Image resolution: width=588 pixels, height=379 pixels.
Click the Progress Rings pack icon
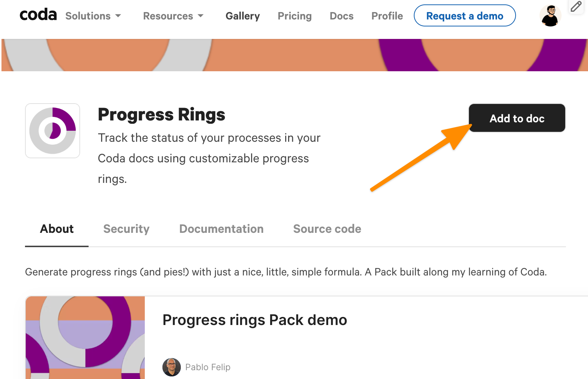pyautogui.click(x=53, y=131)
